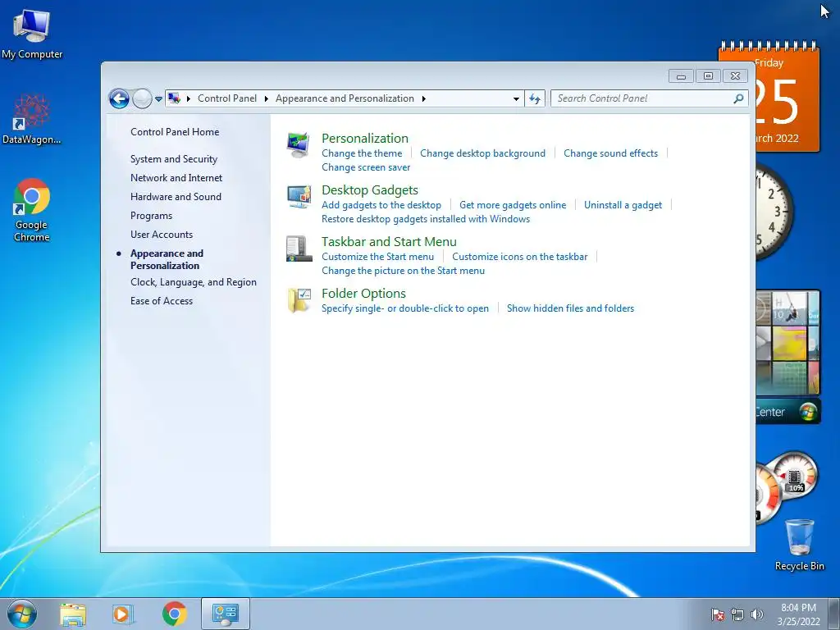Click the taskbar clock showing 8:04 PM

798,614
